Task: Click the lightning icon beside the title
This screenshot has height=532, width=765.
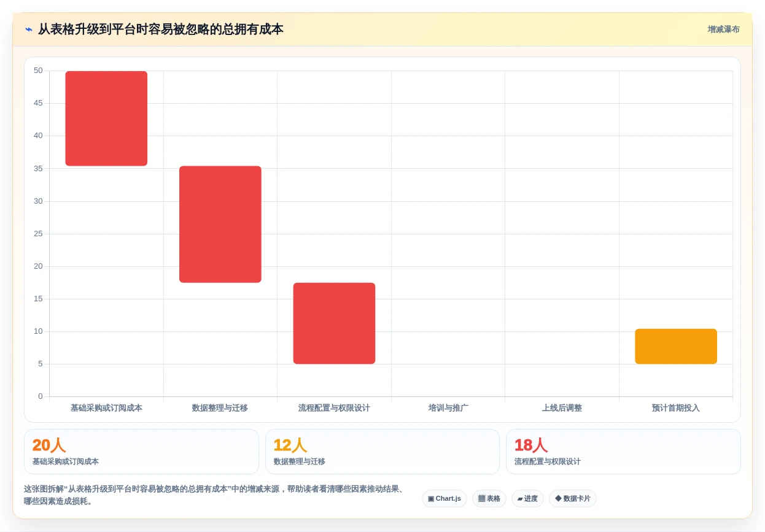Action: pyautogui.click(x=29, y=29)
